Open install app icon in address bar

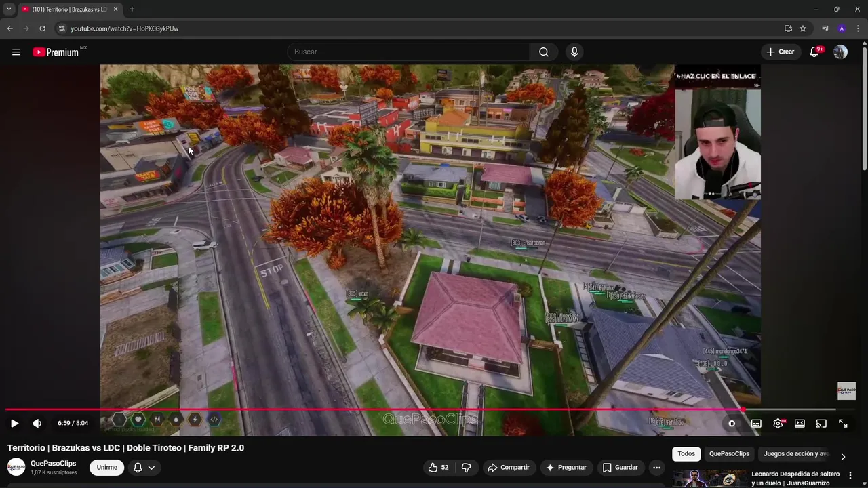[788, 28]
